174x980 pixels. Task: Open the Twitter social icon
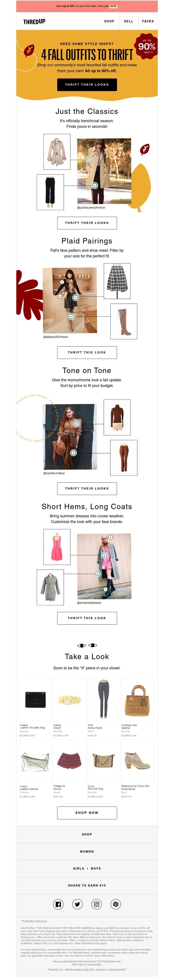pyautogui.click(x=77, y=904)
